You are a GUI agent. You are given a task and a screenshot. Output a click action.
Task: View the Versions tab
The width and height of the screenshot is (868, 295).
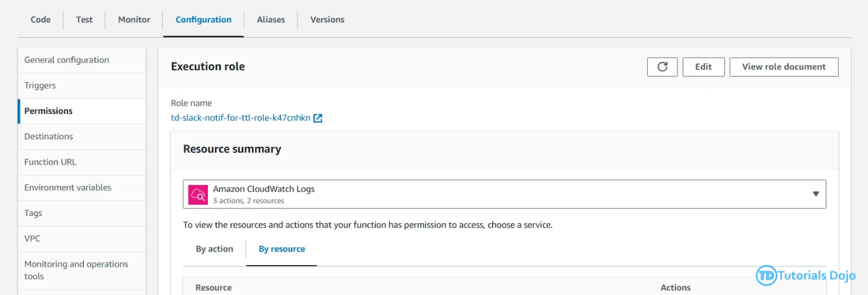(x=327, y=20)
